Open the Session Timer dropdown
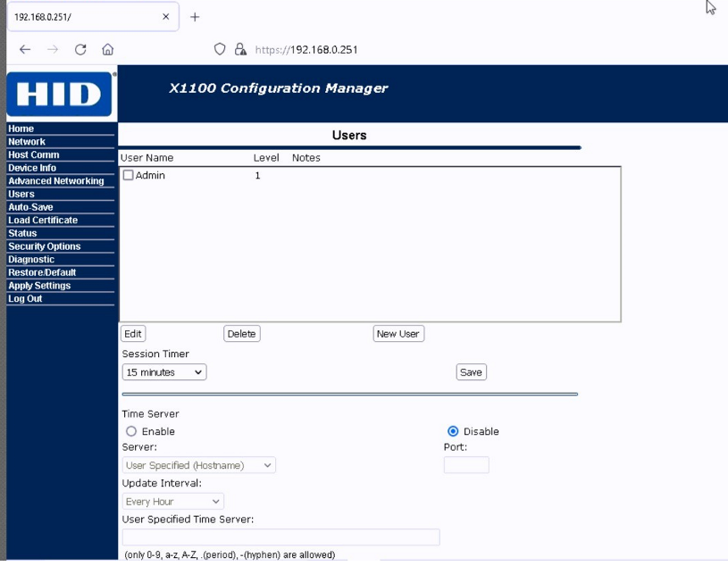 164,372
